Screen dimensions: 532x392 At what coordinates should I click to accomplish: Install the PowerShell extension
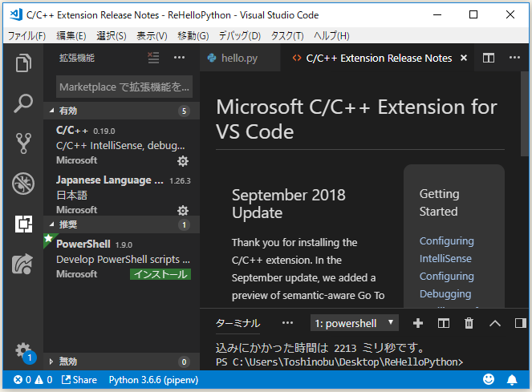[160, 274]
